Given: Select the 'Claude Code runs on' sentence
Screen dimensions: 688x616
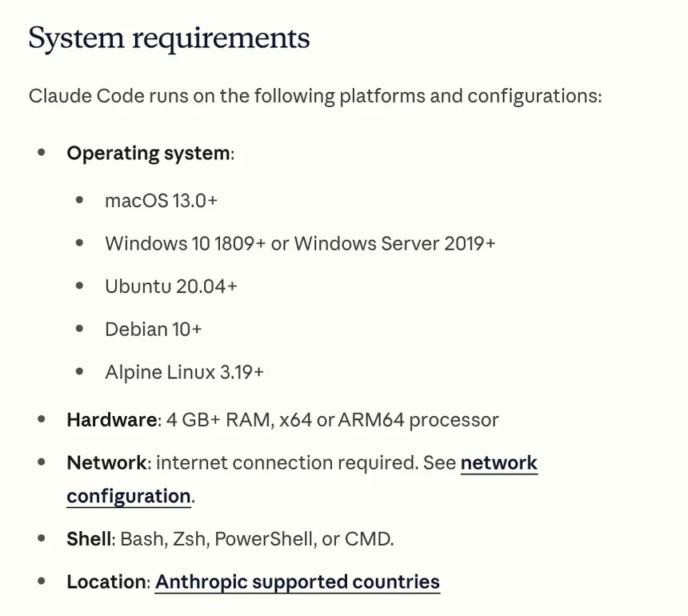Looking at the screenshot, I should (315, 96).
